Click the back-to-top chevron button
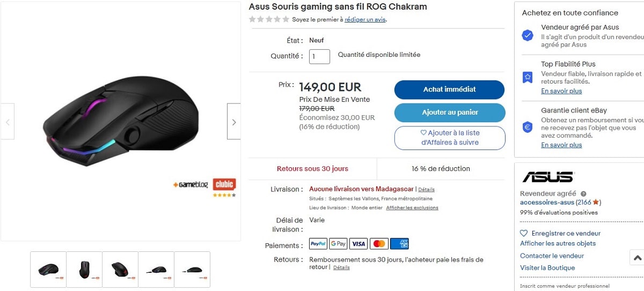This screenshot has width=644, height=291. [x=637, y=258]
